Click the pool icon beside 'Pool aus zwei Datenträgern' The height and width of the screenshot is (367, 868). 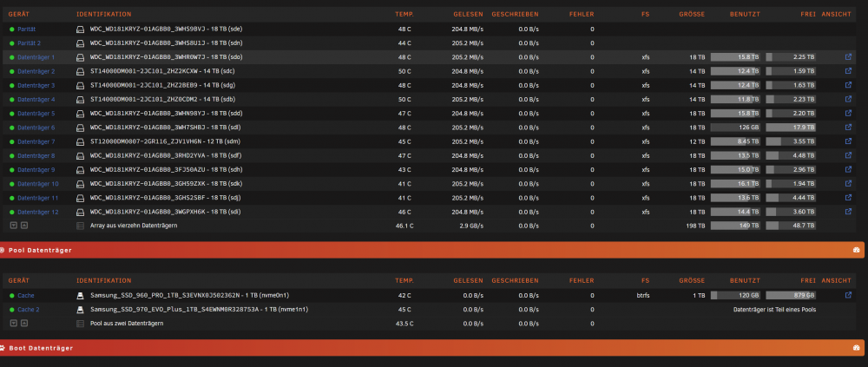80,324
